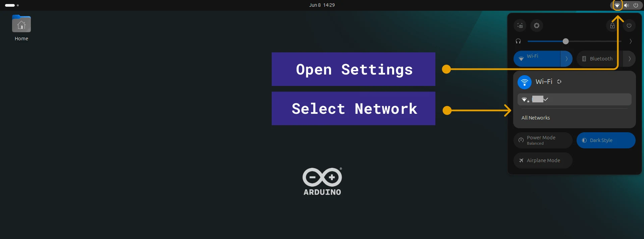The width and height of the screenshot is (644, 239).
Task: Open the power off menu button
Action: [629, 26]
